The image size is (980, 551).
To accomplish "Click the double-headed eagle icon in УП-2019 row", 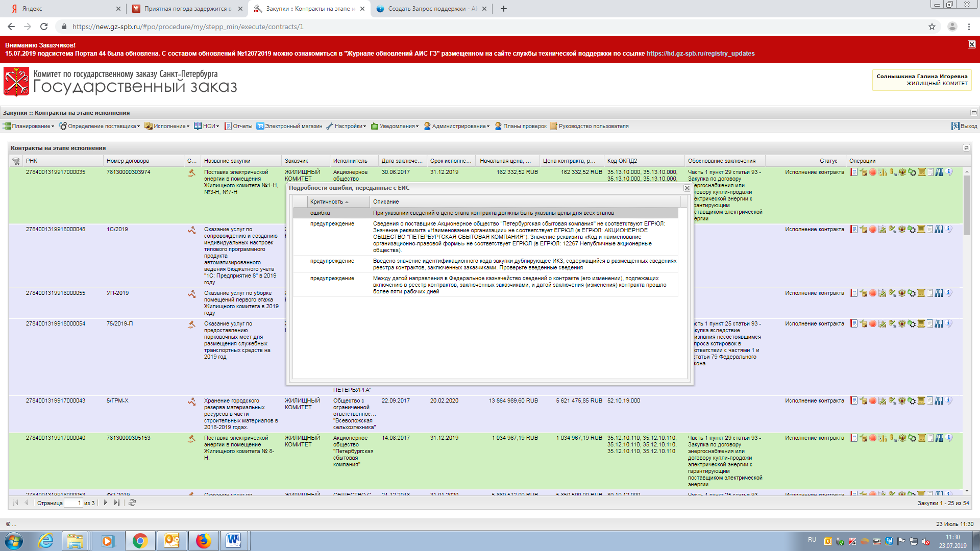I will pos(902,293).
